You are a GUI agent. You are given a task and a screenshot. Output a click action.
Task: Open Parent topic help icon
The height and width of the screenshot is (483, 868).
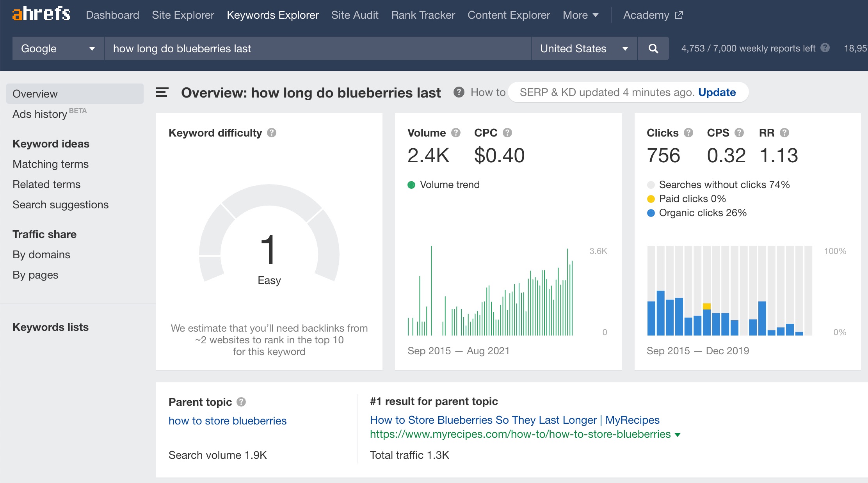click(x=241, y=402)
